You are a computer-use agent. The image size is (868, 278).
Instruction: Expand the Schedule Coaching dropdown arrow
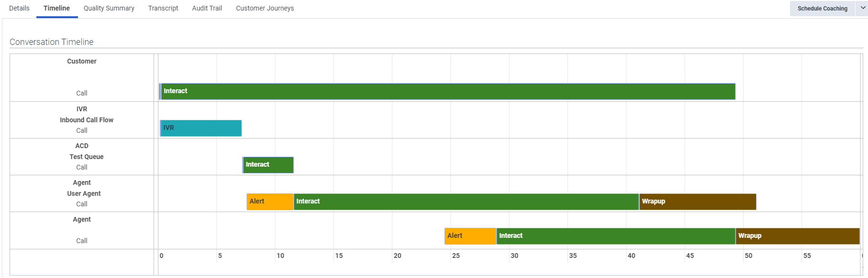[862, 8]
